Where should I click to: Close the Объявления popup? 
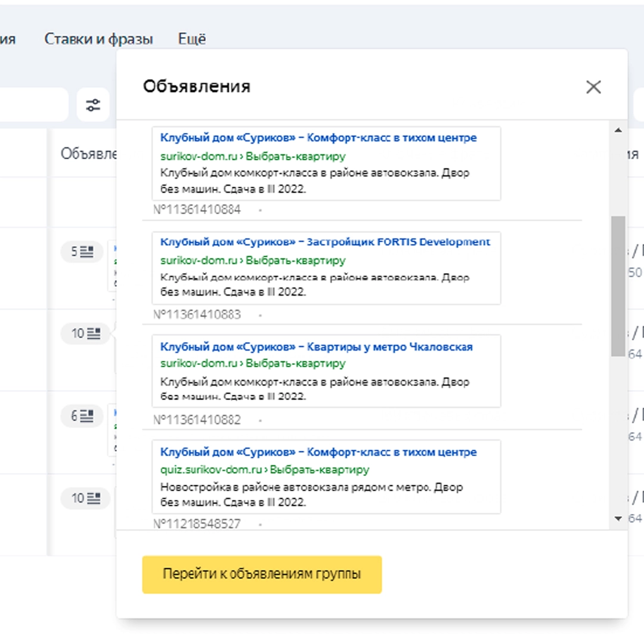pos(593,87)
